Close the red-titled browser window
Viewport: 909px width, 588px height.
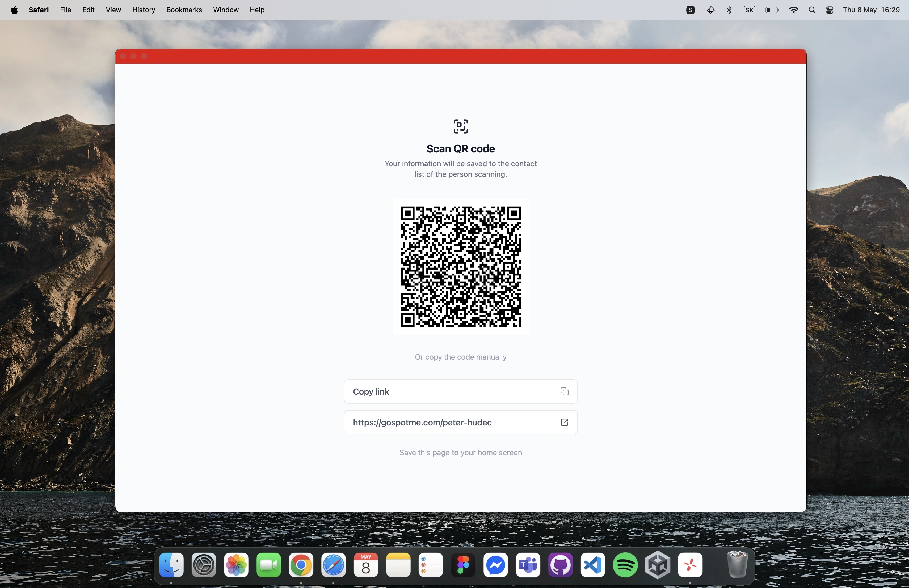[x=123, y=57]
